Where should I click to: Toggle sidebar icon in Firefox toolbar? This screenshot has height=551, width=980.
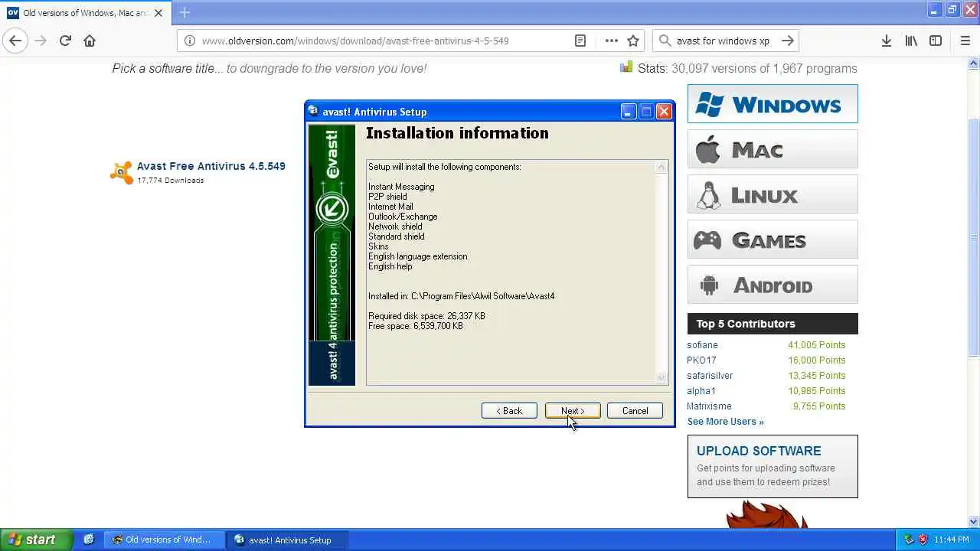tap(936, 41)
